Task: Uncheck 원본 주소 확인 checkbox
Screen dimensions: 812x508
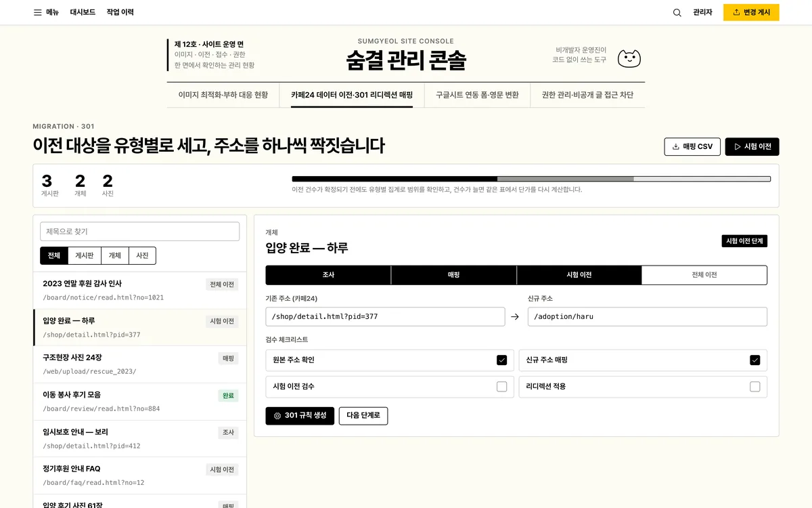Action: pos(501,360)
